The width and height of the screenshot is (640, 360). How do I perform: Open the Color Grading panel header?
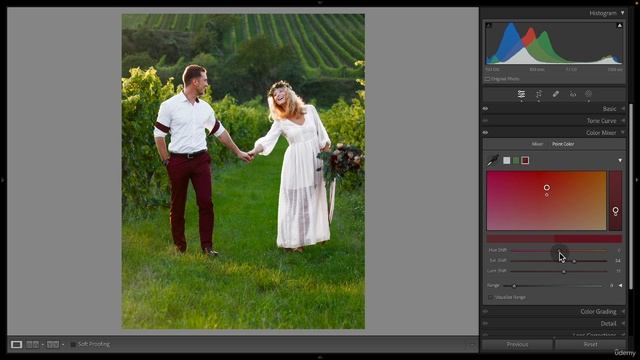click(554, 311)
